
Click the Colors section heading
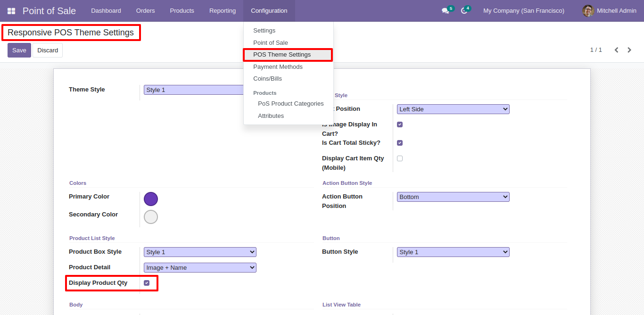pos(78,183)
